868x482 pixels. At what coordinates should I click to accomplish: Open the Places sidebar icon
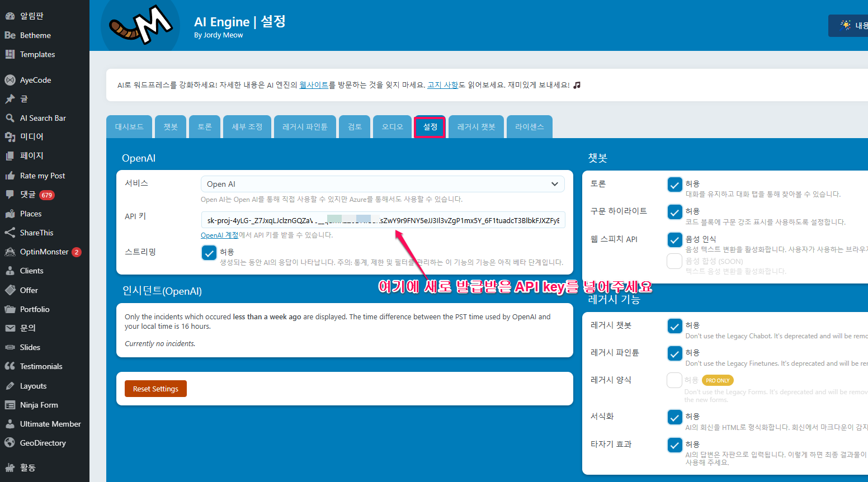coord(10,214)
